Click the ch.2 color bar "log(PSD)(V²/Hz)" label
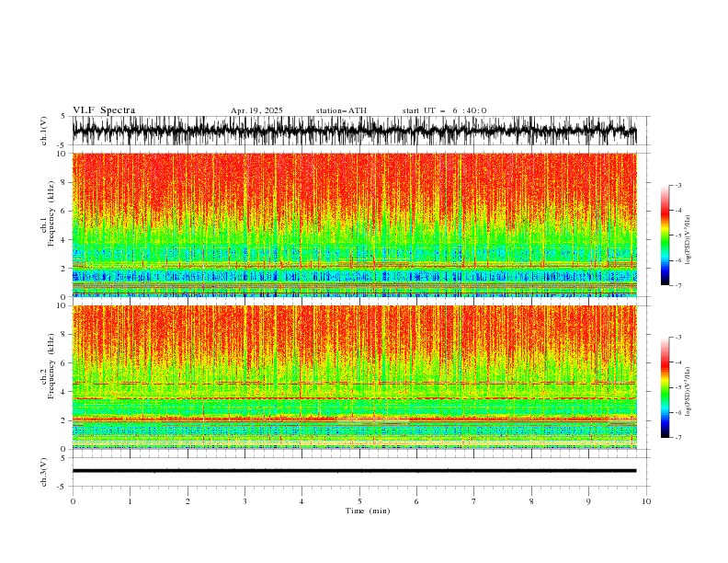 tap(688, 391)
